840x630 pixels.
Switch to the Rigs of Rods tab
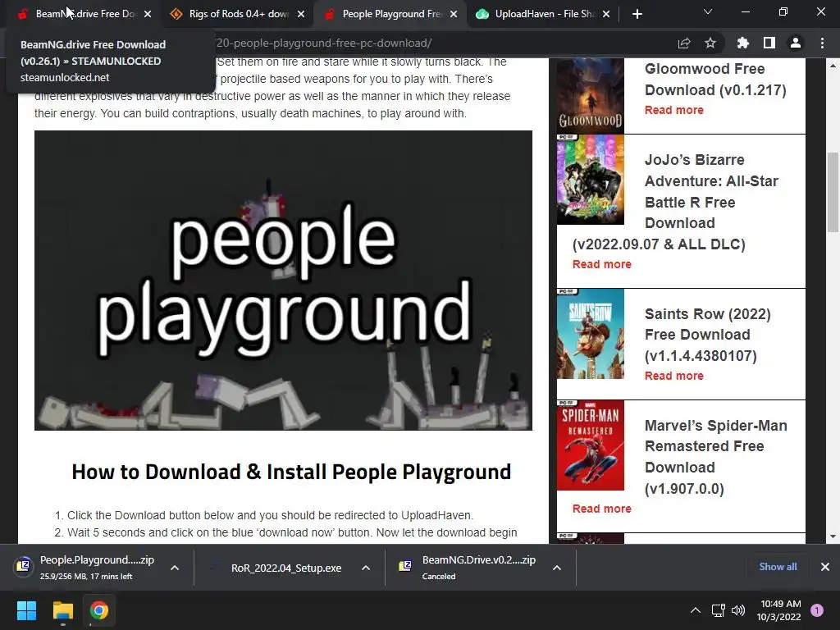click(x=239, y=14)
